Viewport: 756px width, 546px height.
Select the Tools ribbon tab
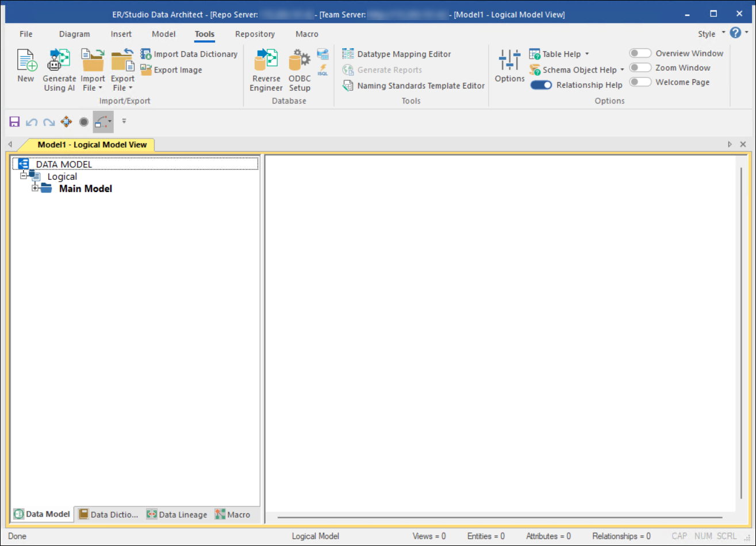point(205,34)
